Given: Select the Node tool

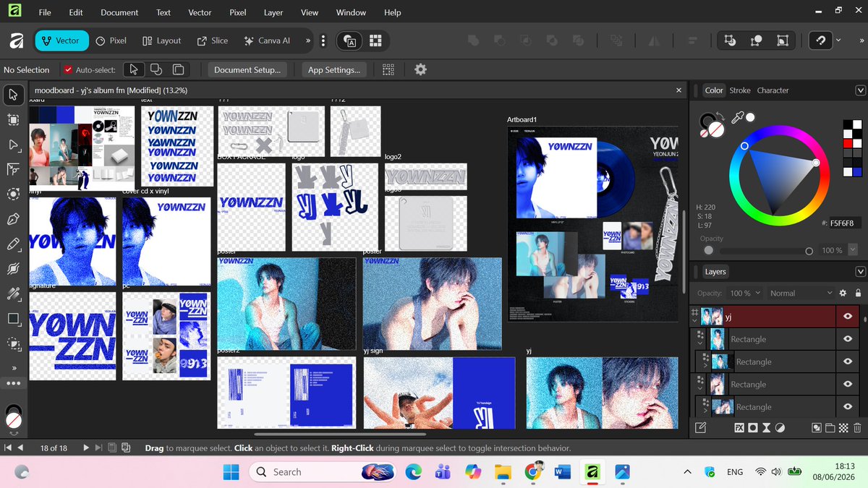Looking at the screenshot, I should point(13,145).
